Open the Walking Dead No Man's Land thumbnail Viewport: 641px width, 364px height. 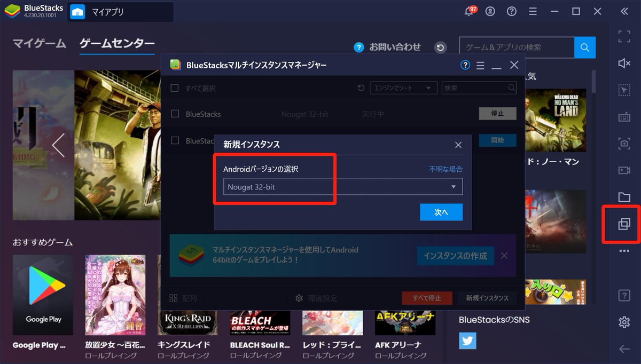click(556, 121)
